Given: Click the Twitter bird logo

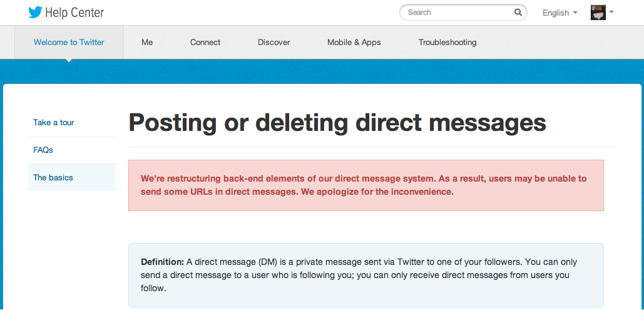Looking at the screenshot, I should pyautogui.click(x=35, y=13).
